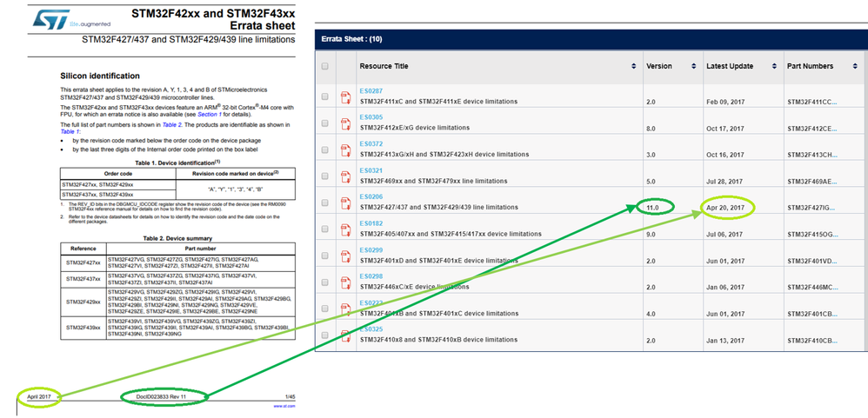868x418 pixels.
Task: Check the box for ES0372 row
Action: click(325, 149)
